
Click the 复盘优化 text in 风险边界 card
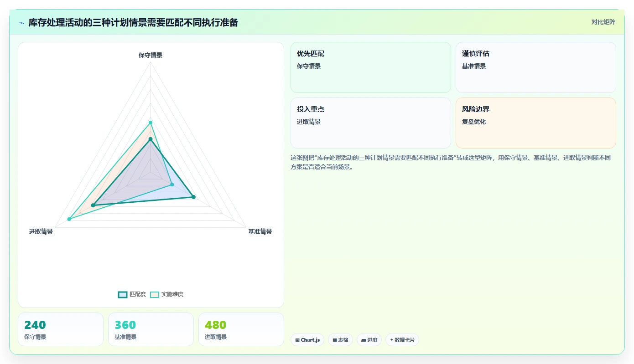pyautogui.click(x=474, y=122)
